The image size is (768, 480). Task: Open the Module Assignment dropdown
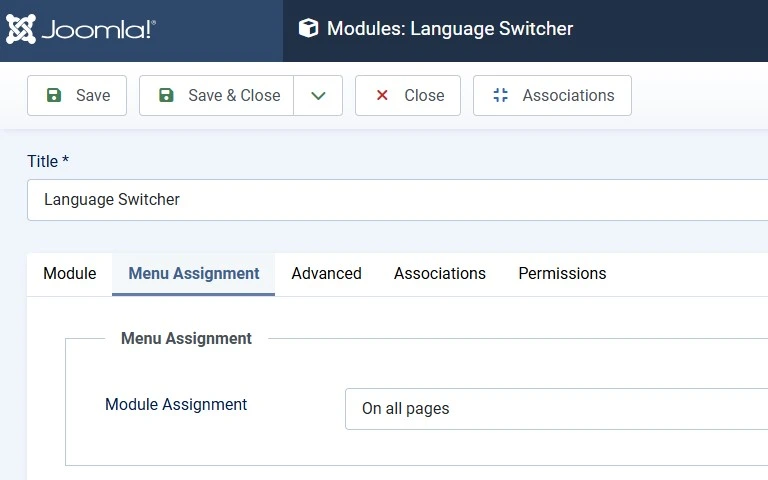pyautogui.click(x=556, y=409)
